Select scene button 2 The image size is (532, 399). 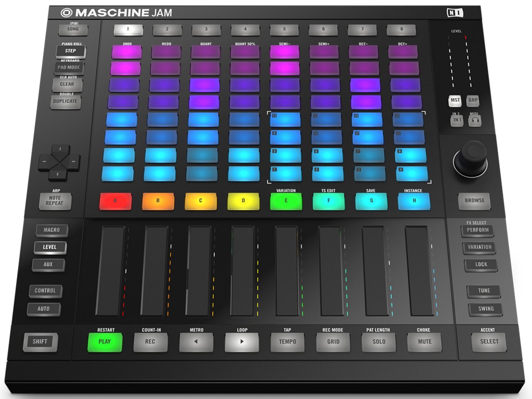pos(167,30)
